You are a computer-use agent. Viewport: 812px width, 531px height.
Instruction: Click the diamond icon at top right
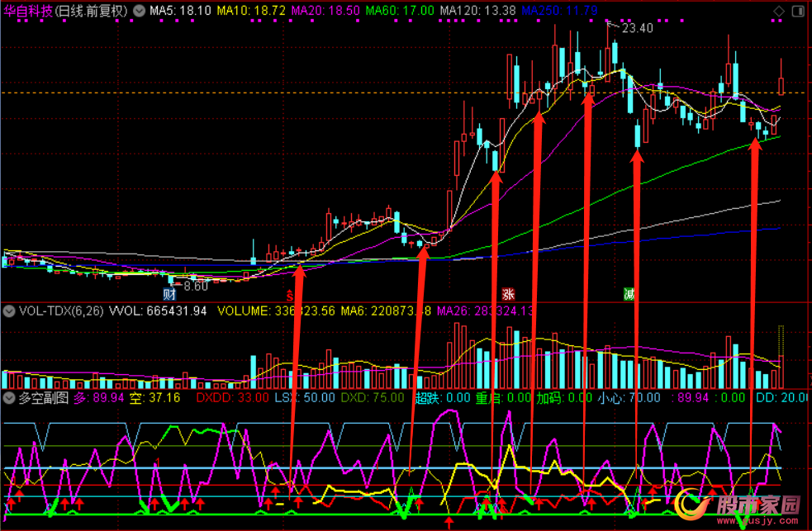point(779,11)
